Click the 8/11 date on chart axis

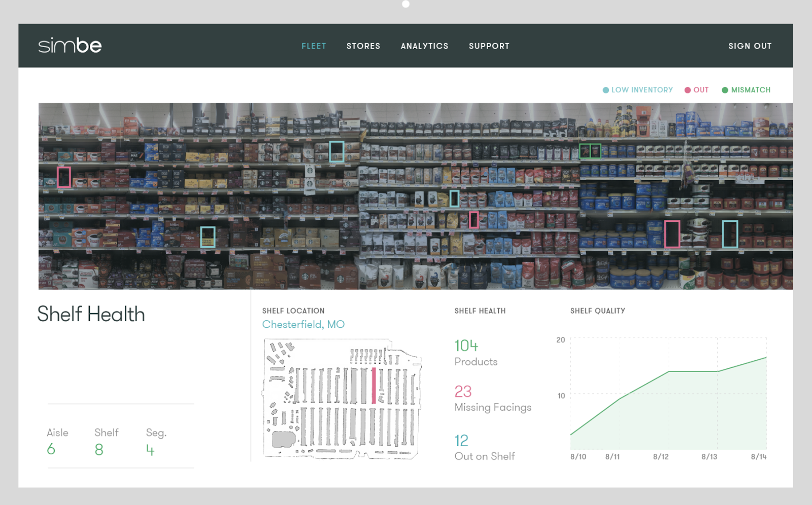[613, 457]
